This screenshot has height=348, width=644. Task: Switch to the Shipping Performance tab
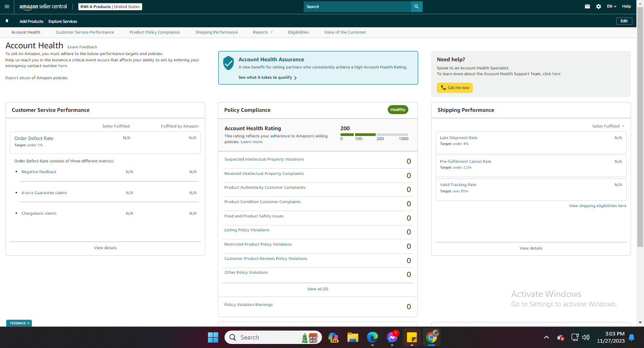pyautogui.click(x=216, y=32)
